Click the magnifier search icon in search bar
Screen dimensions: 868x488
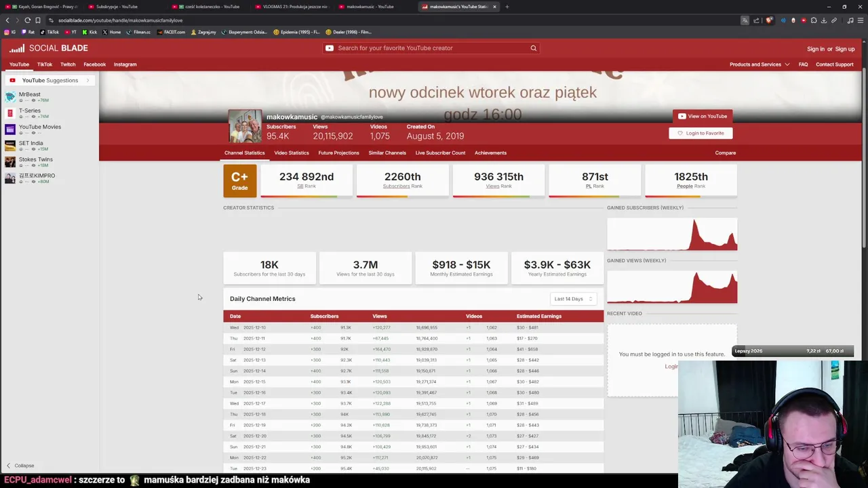click(534, 48)
